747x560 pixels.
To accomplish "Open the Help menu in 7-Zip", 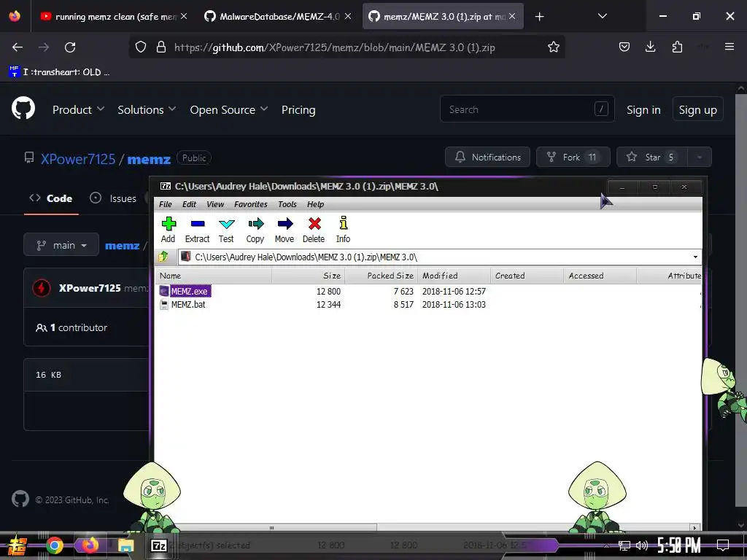I will [315, 204].
